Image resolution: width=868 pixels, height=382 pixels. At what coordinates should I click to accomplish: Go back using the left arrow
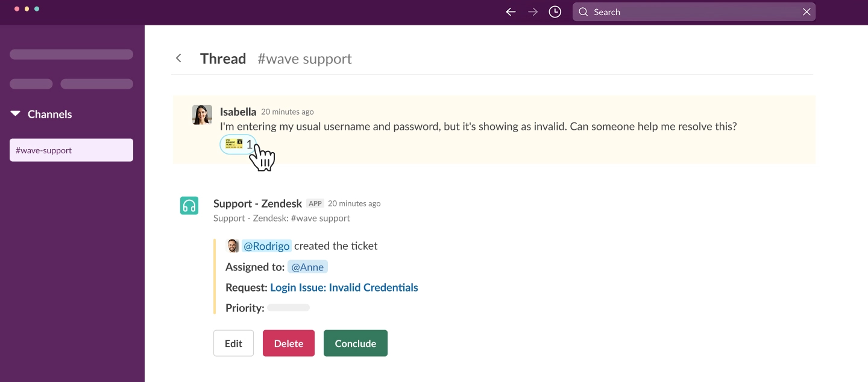point(511,12)
